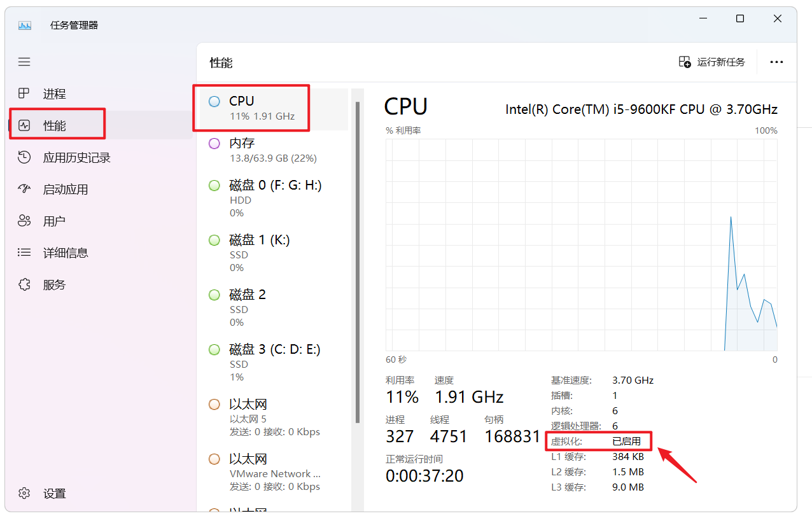Click the 设置 gear icon
The width and height of the screenshot is (812, 523).
pyautogui.click(x=24, y=493)
